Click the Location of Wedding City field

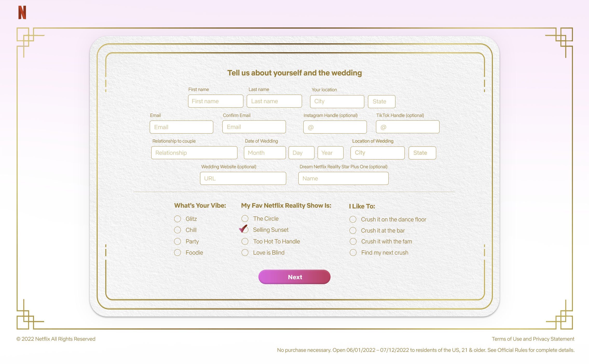[378, 153]
